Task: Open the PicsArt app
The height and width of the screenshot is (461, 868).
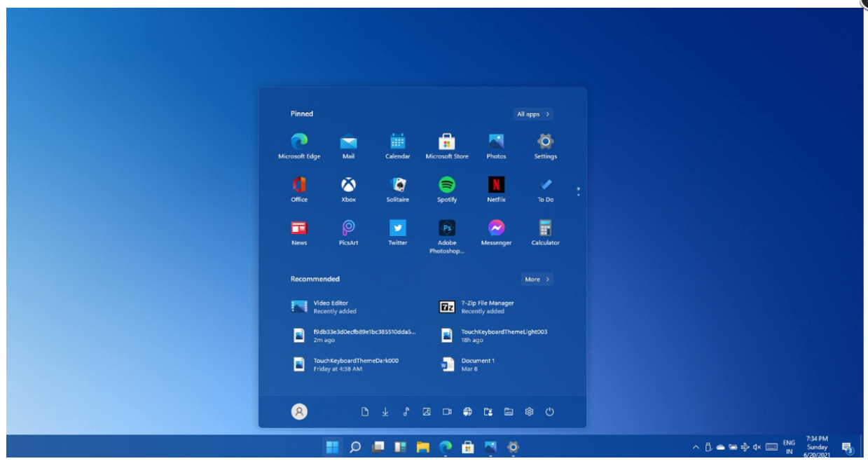Action: 348,228
